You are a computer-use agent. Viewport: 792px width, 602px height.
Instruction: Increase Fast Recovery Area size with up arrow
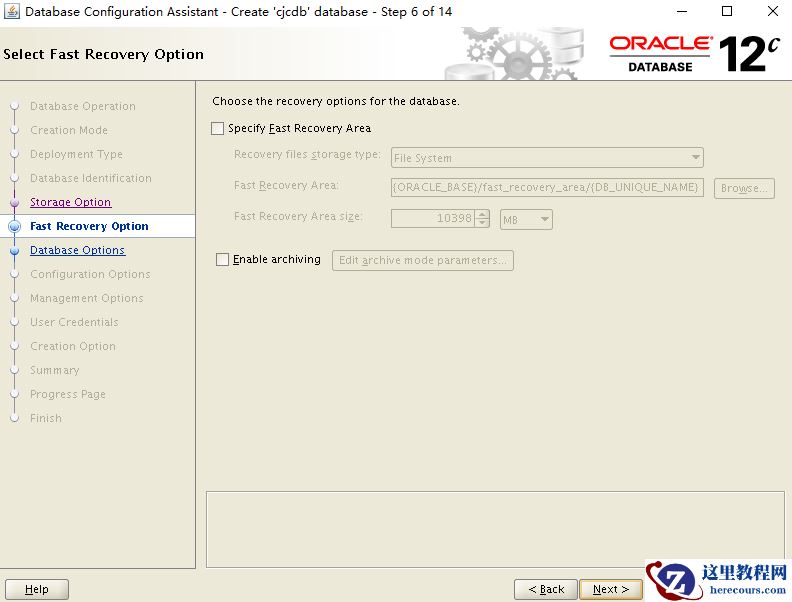[x=482, y=214]
